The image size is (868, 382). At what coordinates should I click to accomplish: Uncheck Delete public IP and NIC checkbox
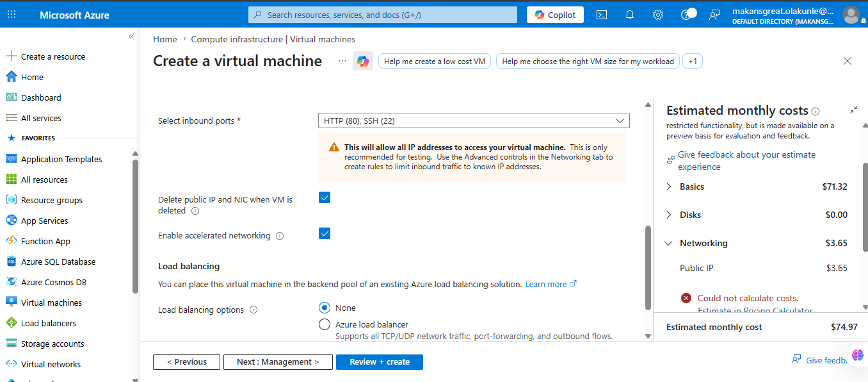point(325,197)
